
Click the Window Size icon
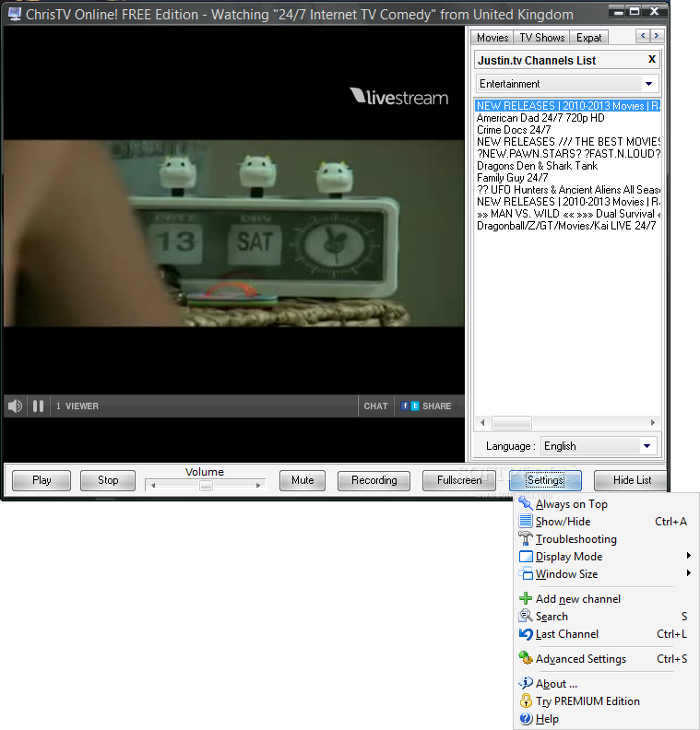[526, 573]
